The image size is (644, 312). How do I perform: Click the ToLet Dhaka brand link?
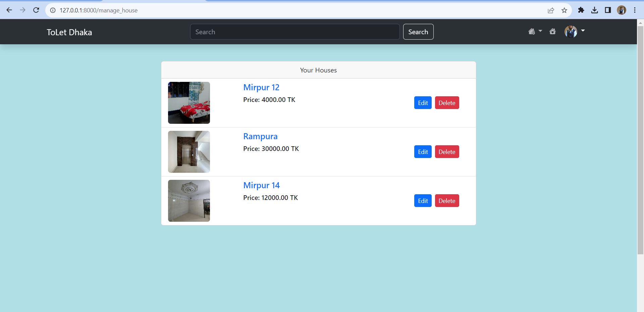click(x=69, y=32)
